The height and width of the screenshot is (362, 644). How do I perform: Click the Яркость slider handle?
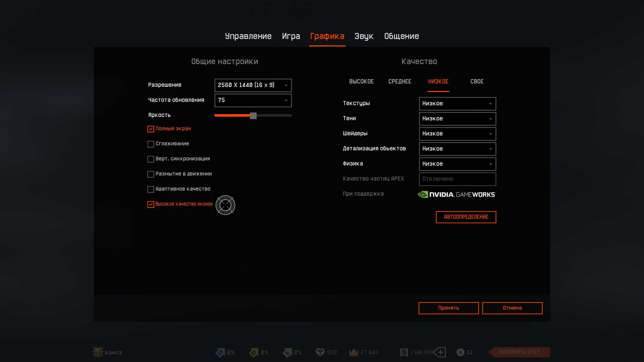(x=253, y=116)
